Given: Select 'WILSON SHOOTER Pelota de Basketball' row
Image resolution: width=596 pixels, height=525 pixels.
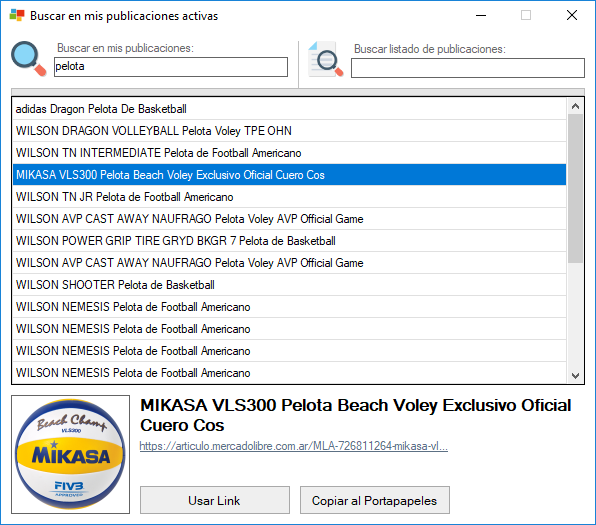Looking at the screenshot, I should (x=289, y=285).
